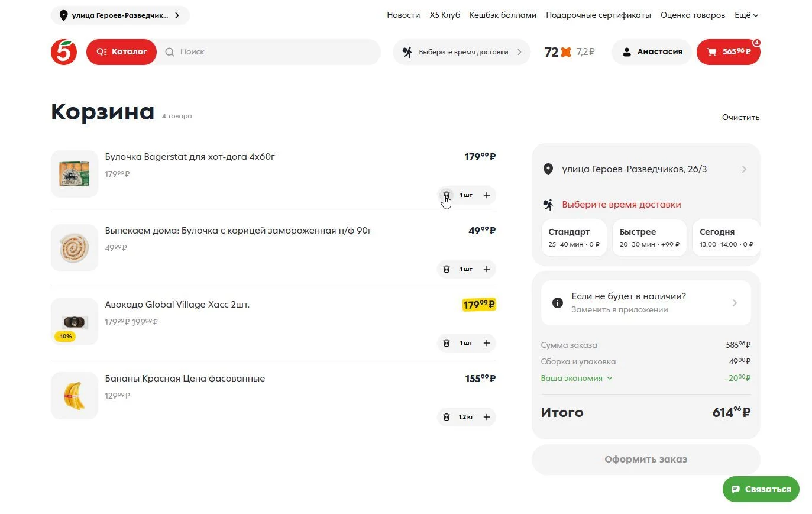812x514 pixels.
Task: Select the Быстрее delivery option
Action: point(649,238)
